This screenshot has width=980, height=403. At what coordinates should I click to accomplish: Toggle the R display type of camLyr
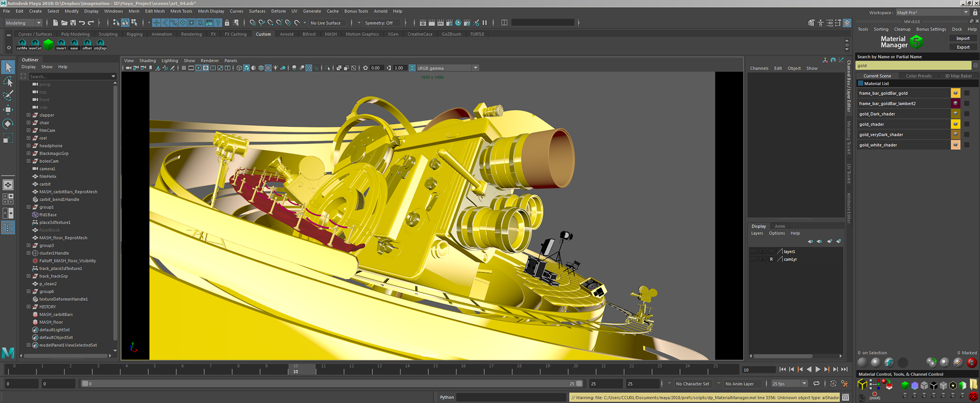pos(771,259)
